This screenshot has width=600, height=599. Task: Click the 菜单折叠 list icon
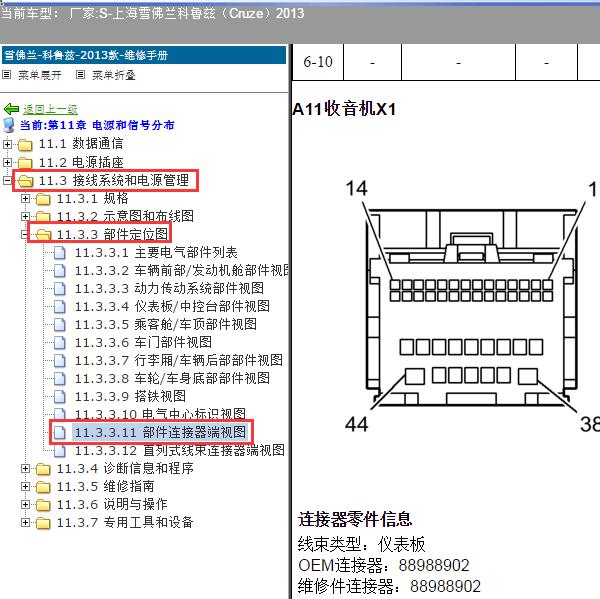point(80,75)
